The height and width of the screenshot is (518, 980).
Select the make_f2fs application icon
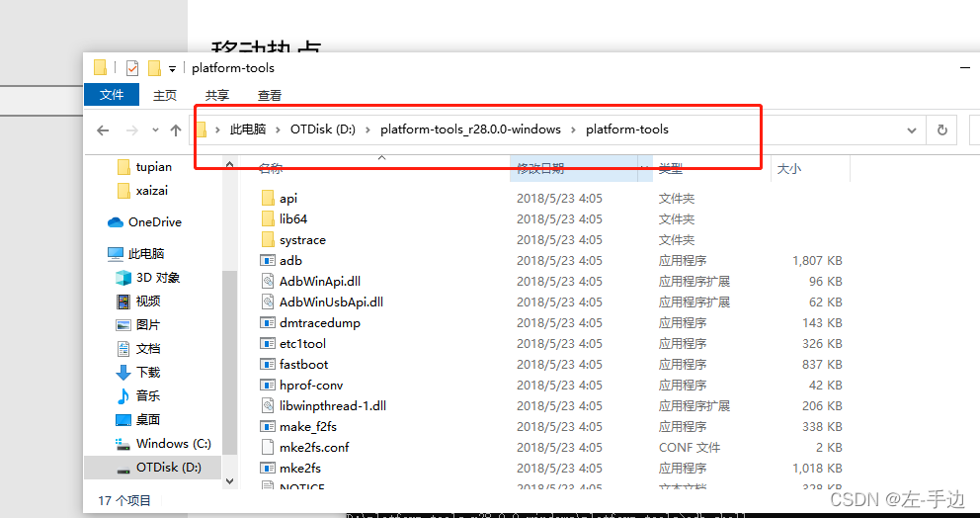click(x=268, y=425)
